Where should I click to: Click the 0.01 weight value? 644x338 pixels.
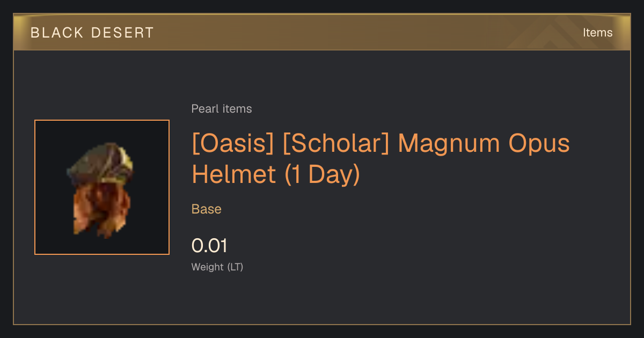[209, 246]
